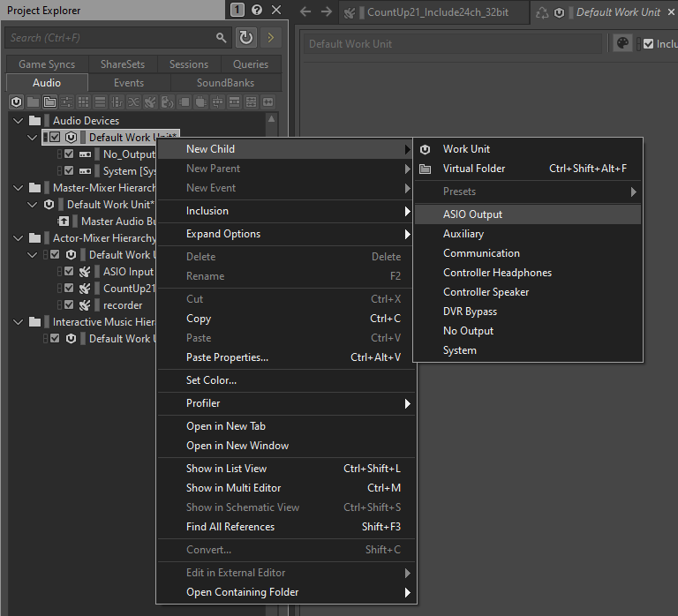The height and width of the screenshot is (616, 678).
Task: Toggle the No_Output inclusion checkbox
Action: 69,154
